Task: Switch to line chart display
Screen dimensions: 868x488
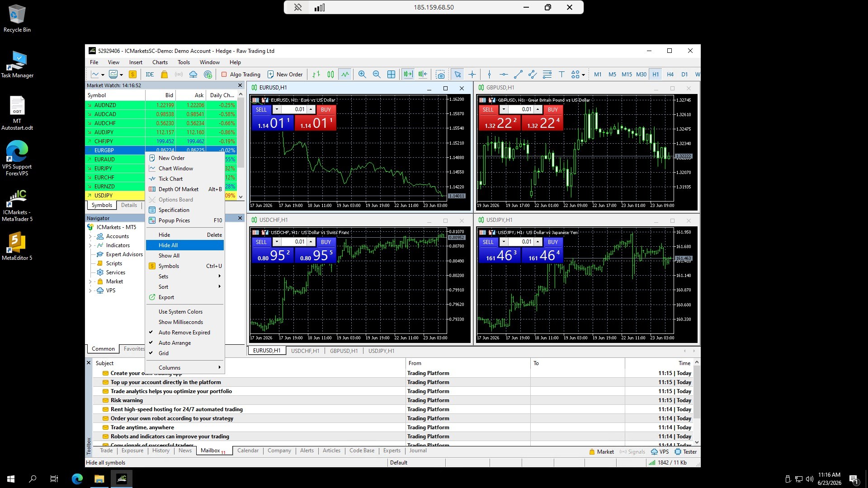Action: point(345,75)
